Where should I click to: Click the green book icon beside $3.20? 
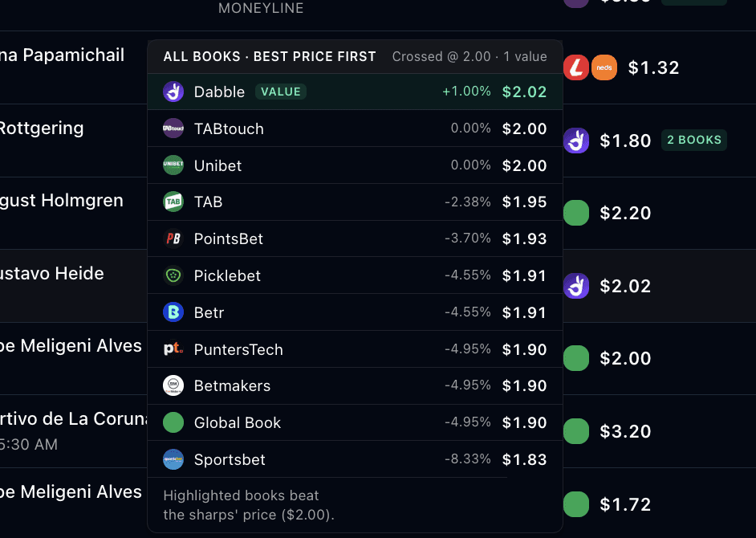[x=576, y=431]
